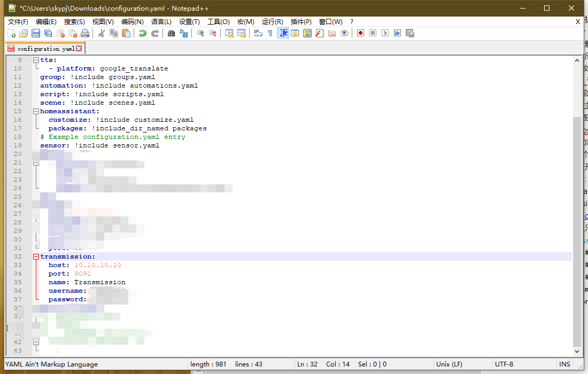This screenshot has height=374, width=588.
Task: Start macro recording with the red record icon
Action: (x=361, y=33)
